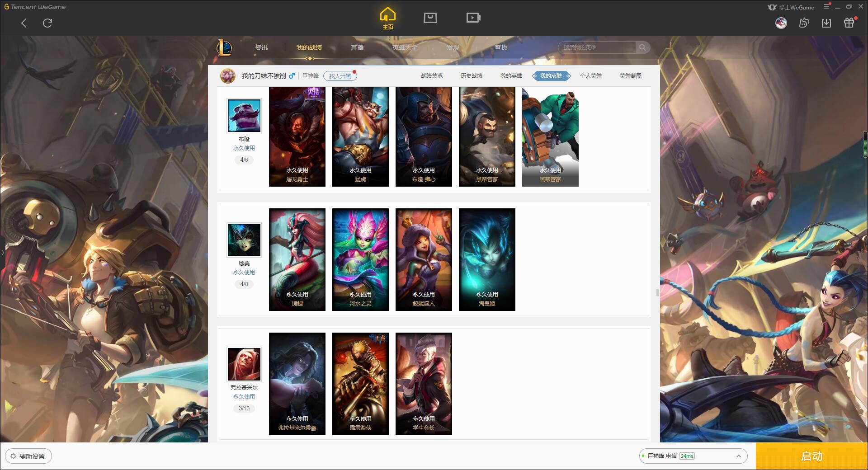Open the 查找 tab

501,47
